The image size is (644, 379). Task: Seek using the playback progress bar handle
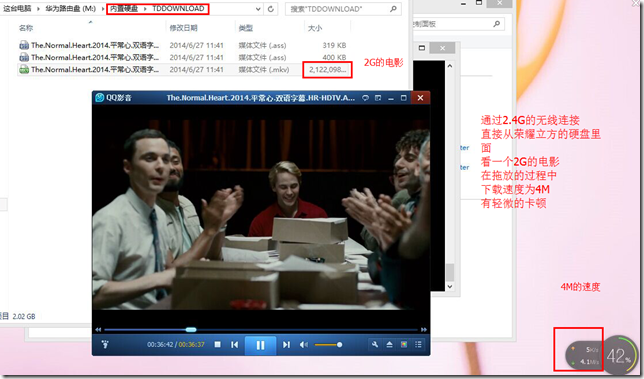(191, 329)
